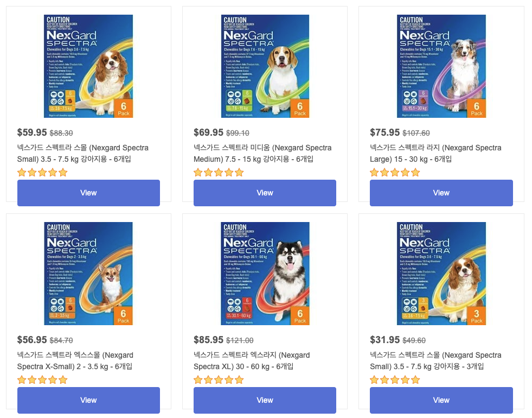Screen dimensions: 532x418
Task: Click star rating under Medium product
Action: 219,172
